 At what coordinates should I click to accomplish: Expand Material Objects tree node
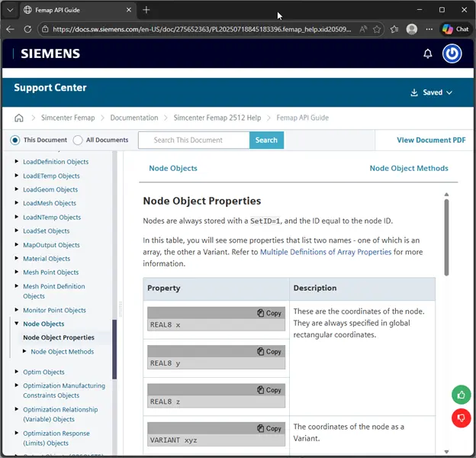point(17,258)
